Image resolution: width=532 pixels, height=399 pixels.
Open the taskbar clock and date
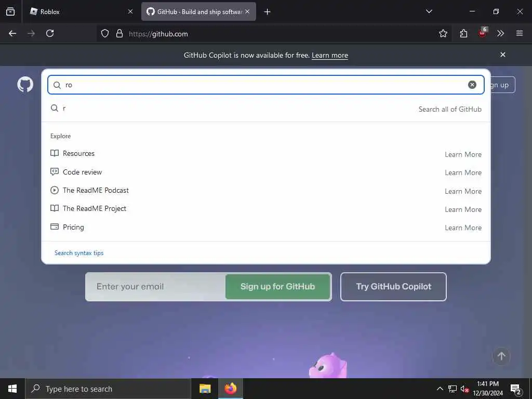pos(488,389)
